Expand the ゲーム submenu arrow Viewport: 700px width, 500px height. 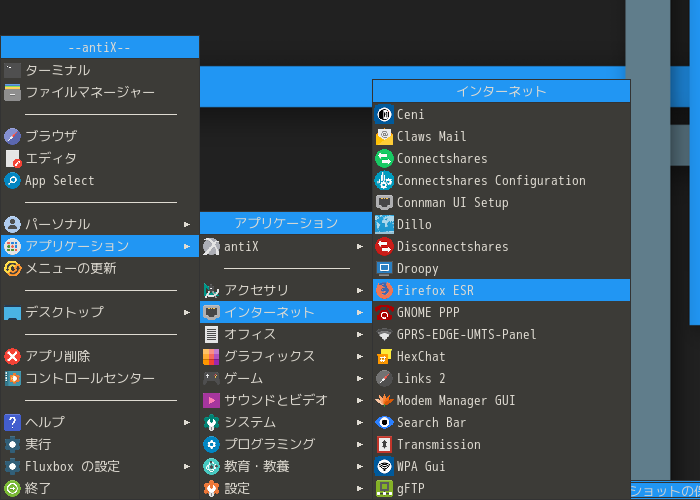360,378
